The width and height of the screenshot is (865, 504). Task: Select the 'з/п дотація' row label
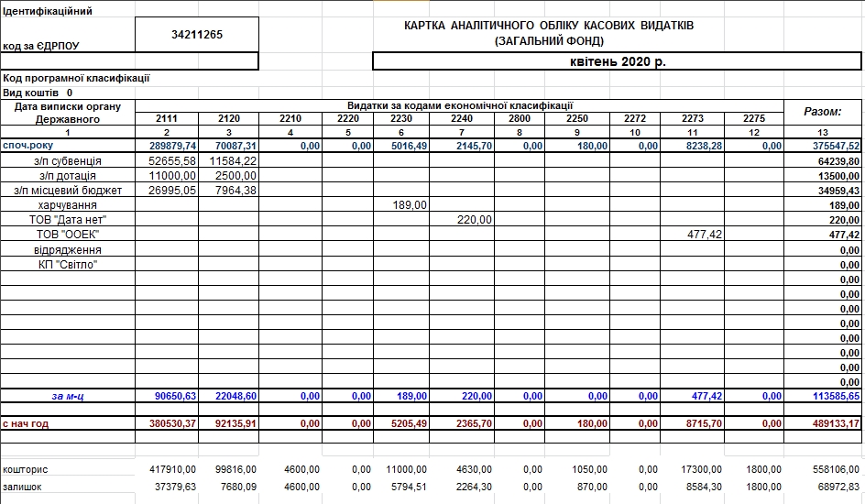coord(68,176)
